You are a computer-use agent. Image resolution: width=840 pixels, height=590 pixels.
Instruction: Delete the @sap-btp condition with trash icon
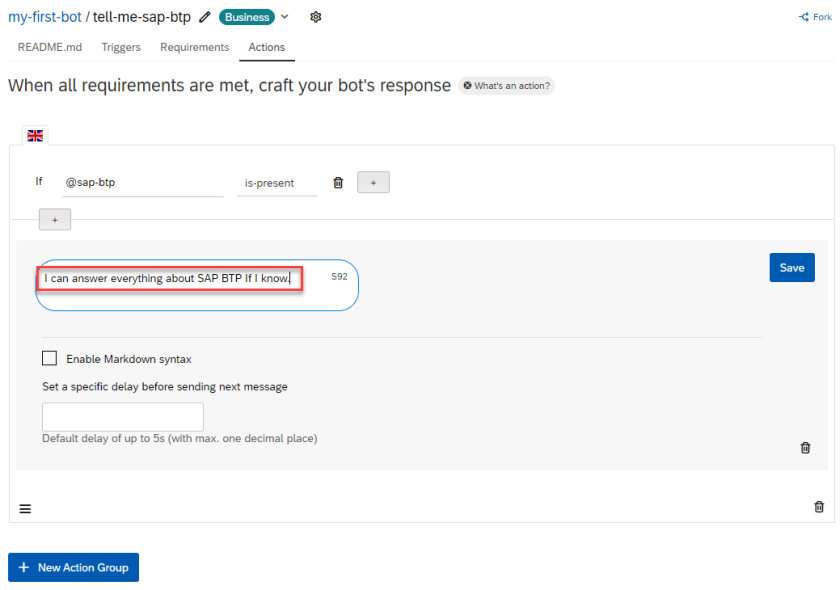point(338,182)
